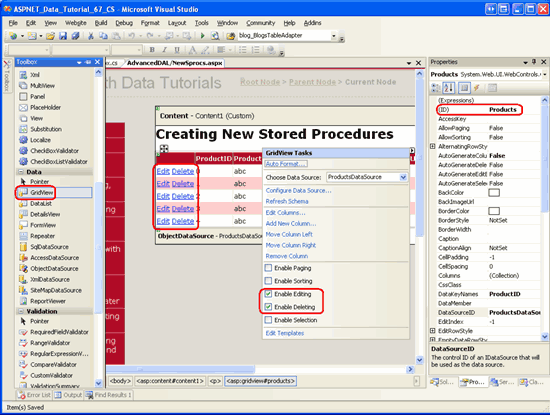Open the Build menu
Viewport: 550px width, 415px height.
pos(101,23)
